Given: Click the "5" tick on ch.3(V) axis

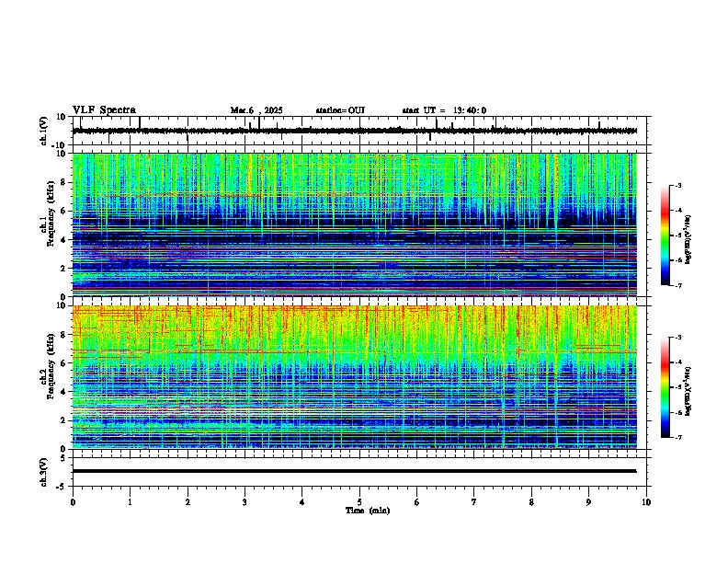Looking at the screenshot, I should point(64,457).
